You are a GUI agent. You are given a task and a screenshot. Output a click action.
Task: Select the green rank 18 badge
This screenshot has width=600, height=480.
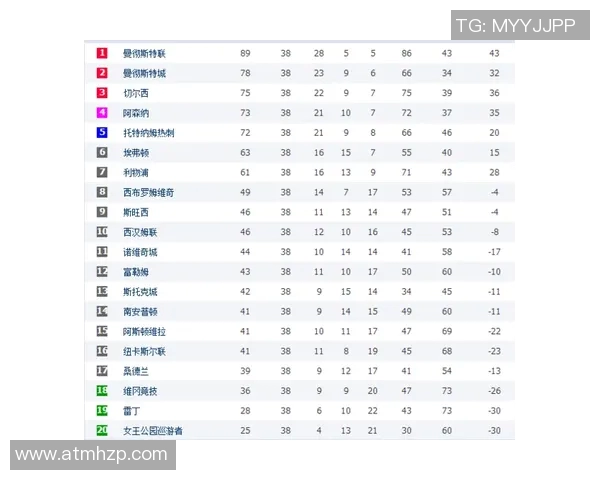tap(102, 390)
